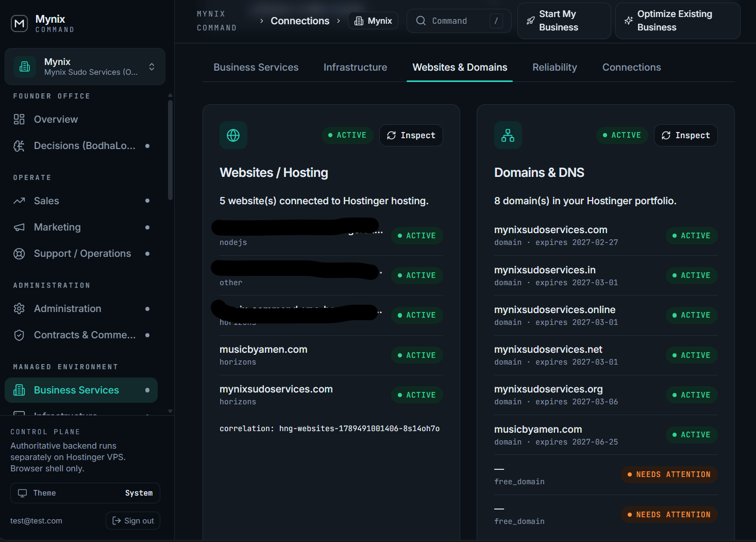The width and height of the screenshot is (756, 542).
Task: Click mynixsudoservices.online domain row
Action: [x=606, y=315]
